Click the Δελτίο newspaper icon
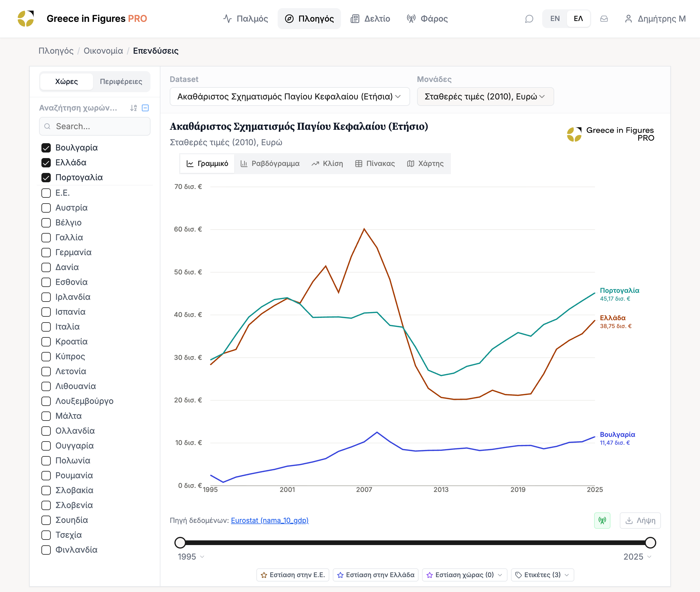The width and height of the screenshot is (700, 592). tap(355, 19)
